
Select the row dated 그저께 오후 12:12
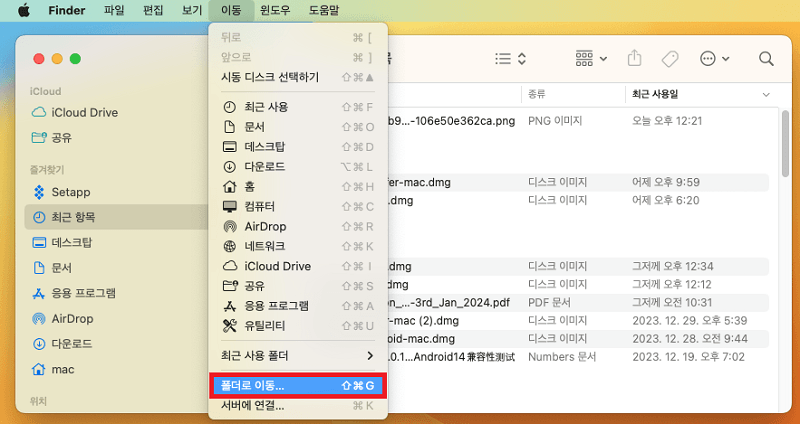(x=578, y=284)
